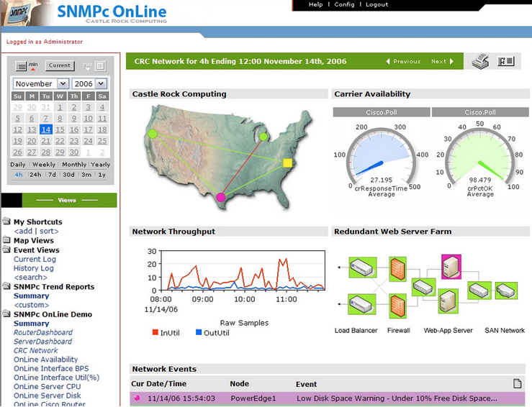Open the November month dropdown
This screenshot has width=532, height=407.
point(63,83)
